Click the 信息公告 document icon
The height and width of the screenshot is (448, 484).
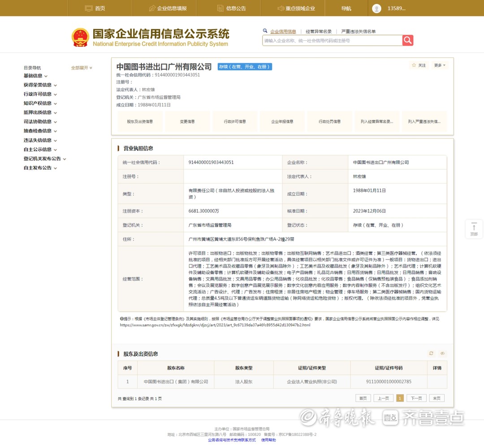click(220, 9)
